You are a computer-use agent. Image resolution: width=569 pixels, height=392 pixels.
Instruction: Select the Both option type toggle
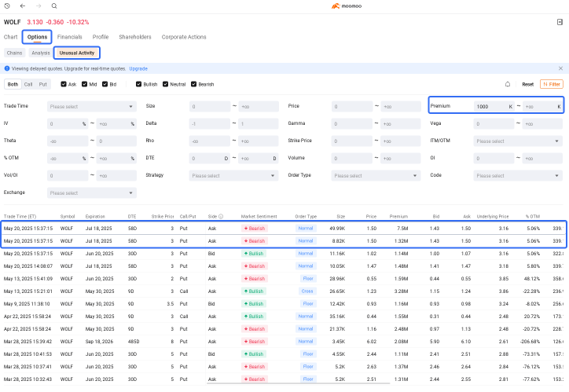point(13,84)
